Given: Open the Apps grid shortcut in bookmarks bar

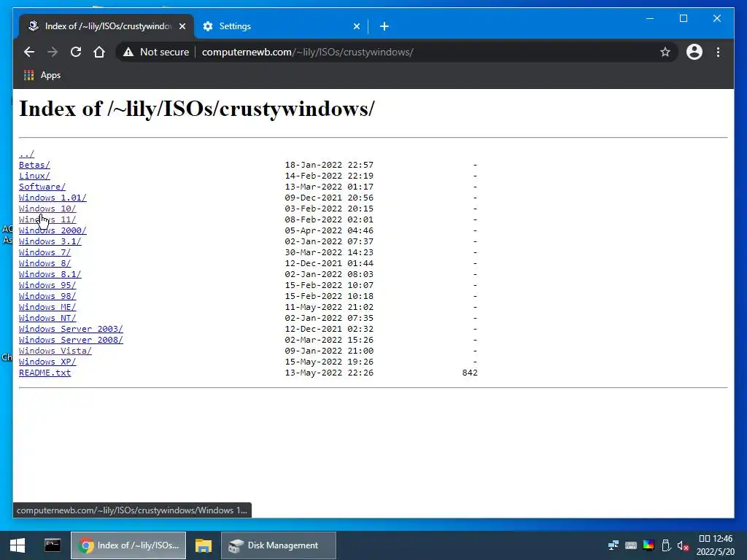Looking at the screenshot, I should coord(42,75).
